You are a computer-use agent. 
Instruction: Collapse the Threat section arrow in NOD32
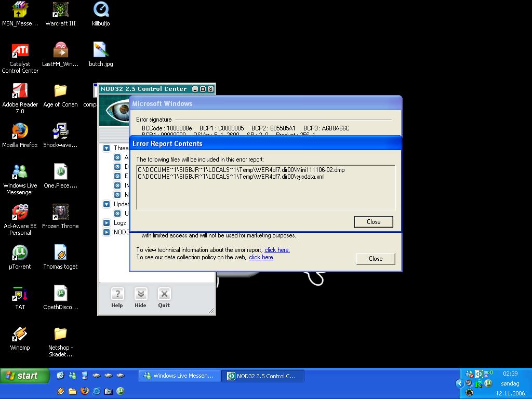click(x=107, y=148)
